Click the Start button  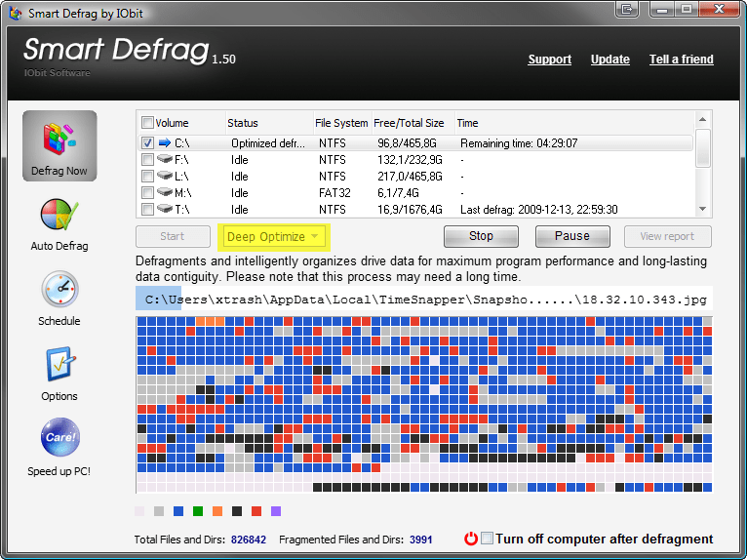(x=173, y=236)
